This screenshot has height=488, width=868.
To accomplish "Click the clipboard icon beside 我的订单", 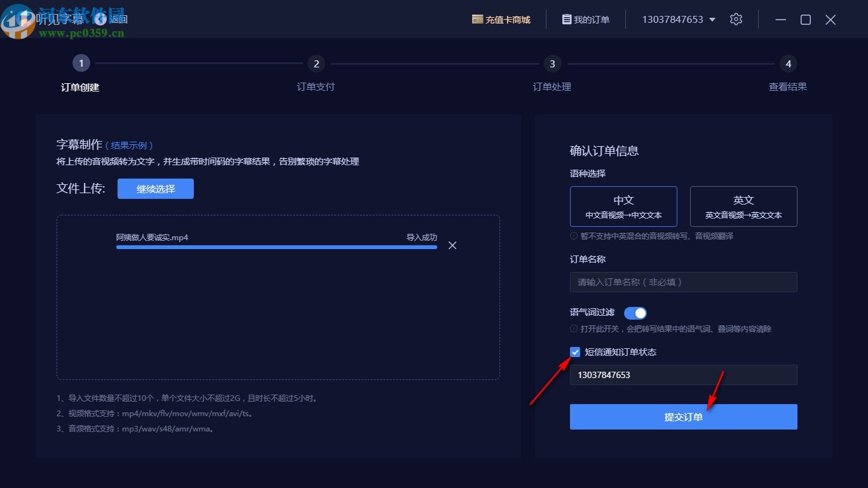I will coord(567,20).
